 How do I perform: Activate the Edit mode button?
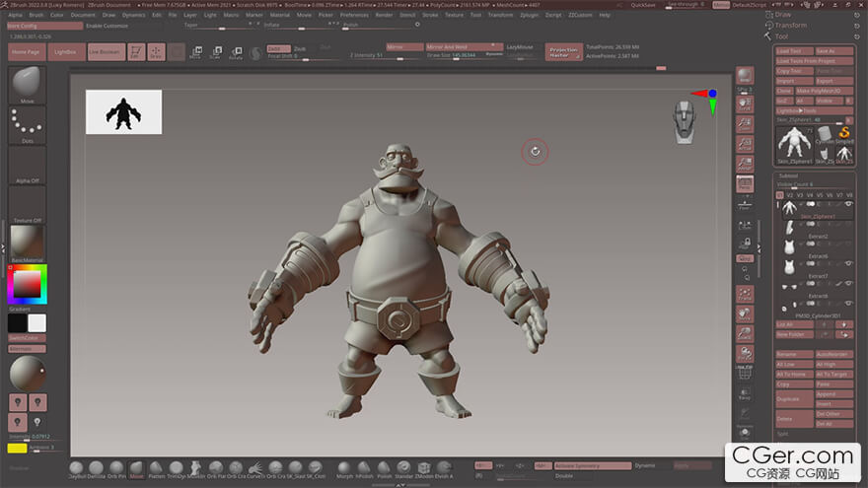pos(135,51)
